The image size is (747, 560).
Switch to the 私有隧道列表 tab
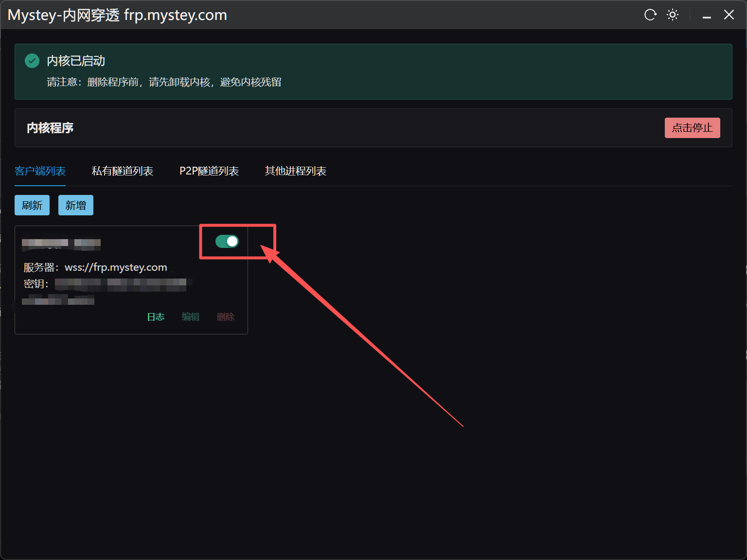123,171
